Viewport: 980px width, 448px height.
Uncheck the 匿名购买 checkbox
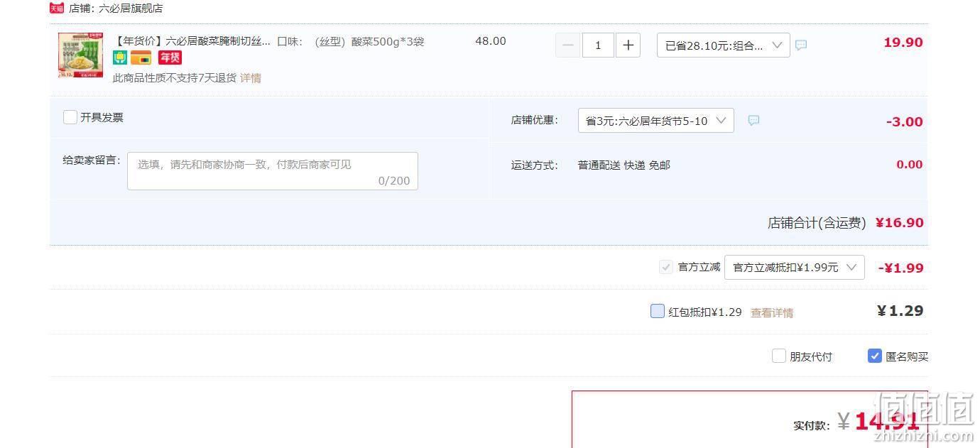pyautogui.click(x=875, y=356)
